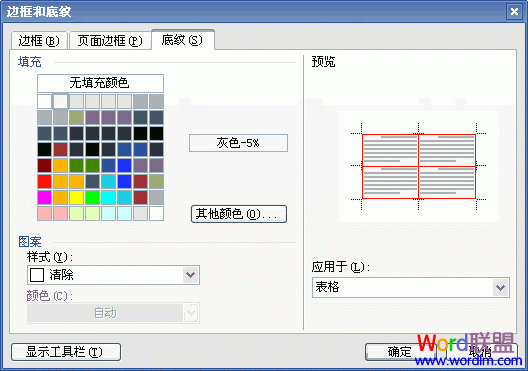Click the 预览 label
Image resolution: width=528 pixels, height=371 pixels.
[323, 62]
